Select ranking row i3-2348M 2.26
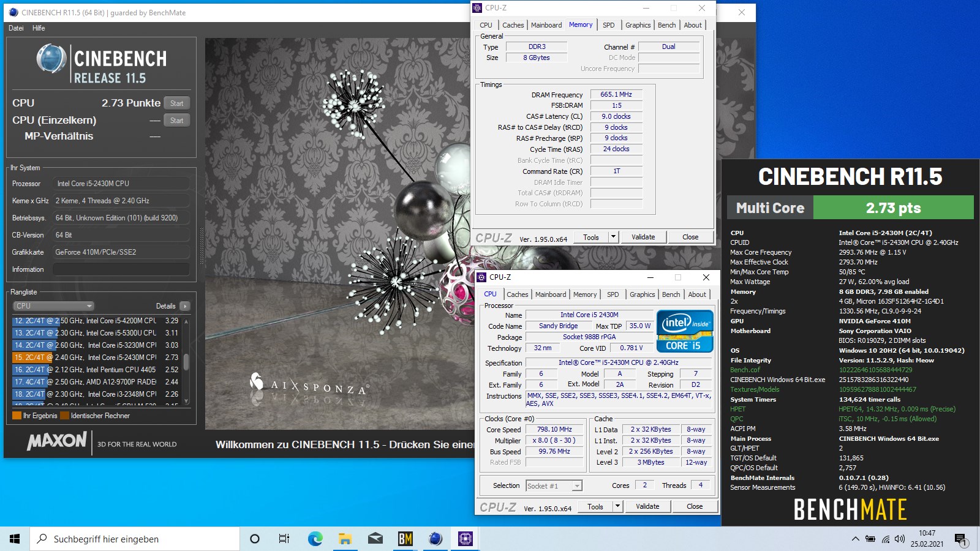This screenshot has width=980, height=551. tap(96, 394)
